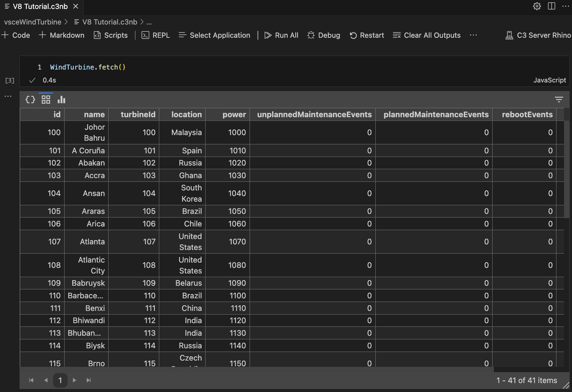Go to next page of results

point(74,380)
